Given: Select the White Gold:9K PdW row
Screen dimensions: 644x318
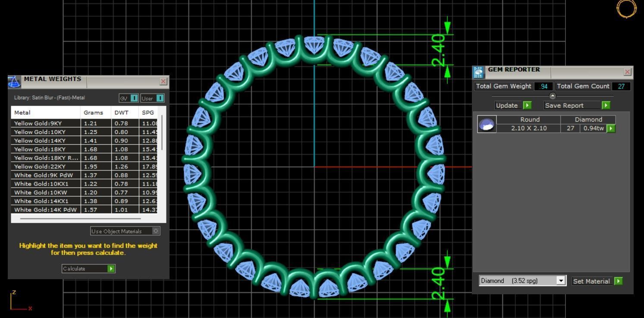Looking at the screenshot, I should [x=84, y=175].
